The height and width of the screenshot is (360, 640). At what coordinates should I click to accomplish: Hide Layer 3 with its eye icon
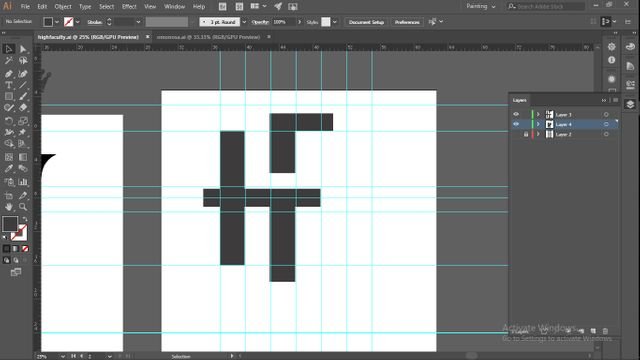516,115
